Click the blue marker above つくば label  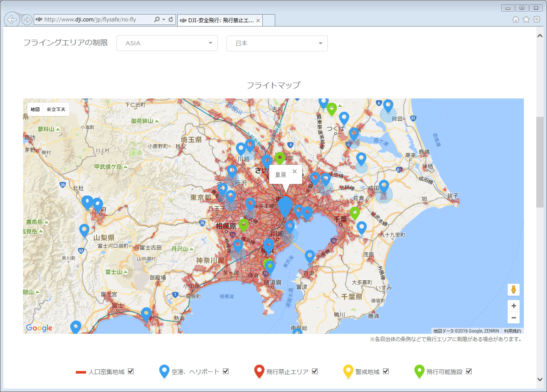coord(344,119)
